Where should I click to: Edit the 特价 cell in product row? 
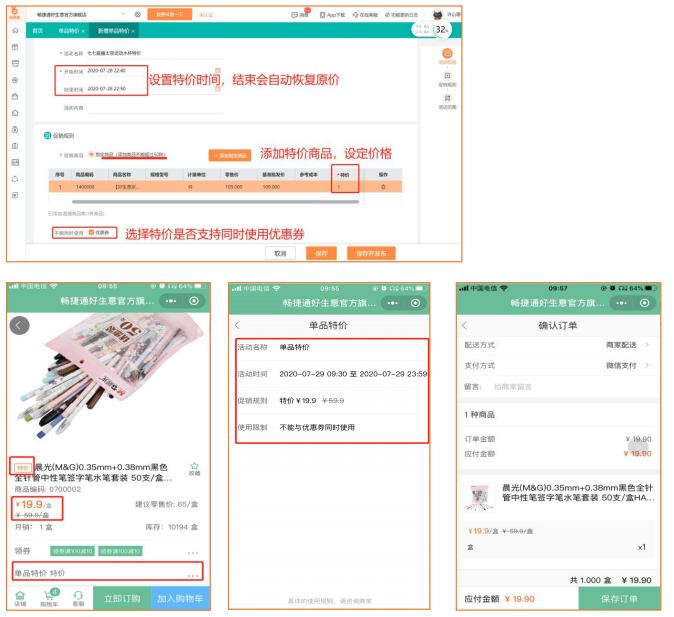pyautogui.click(x=345, y=187)
